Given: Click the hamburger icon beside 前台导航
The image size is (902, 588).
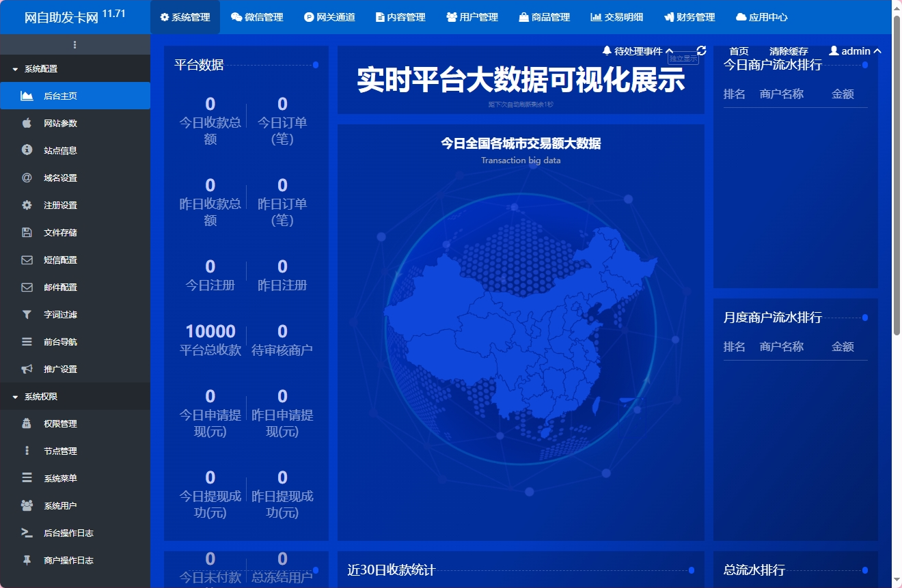Looking at the screenshot, I should tap(27, 341).
